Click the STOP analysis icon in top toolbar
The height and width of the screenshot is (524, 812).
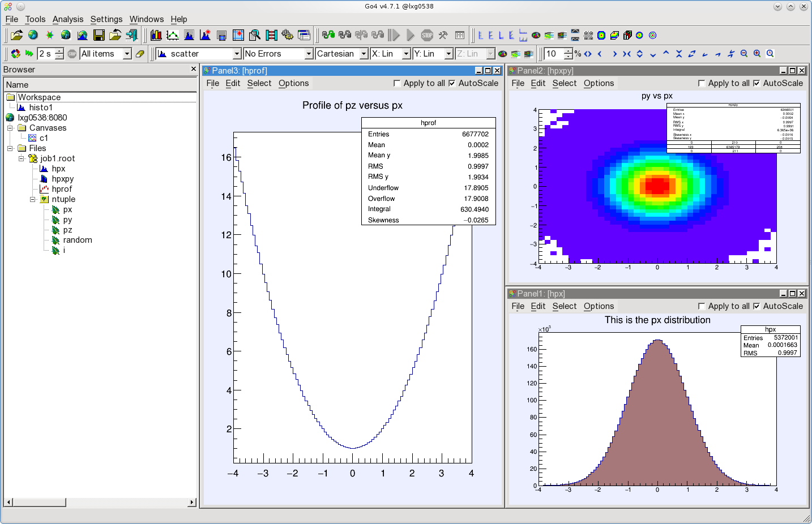click(x=427, y=35)
